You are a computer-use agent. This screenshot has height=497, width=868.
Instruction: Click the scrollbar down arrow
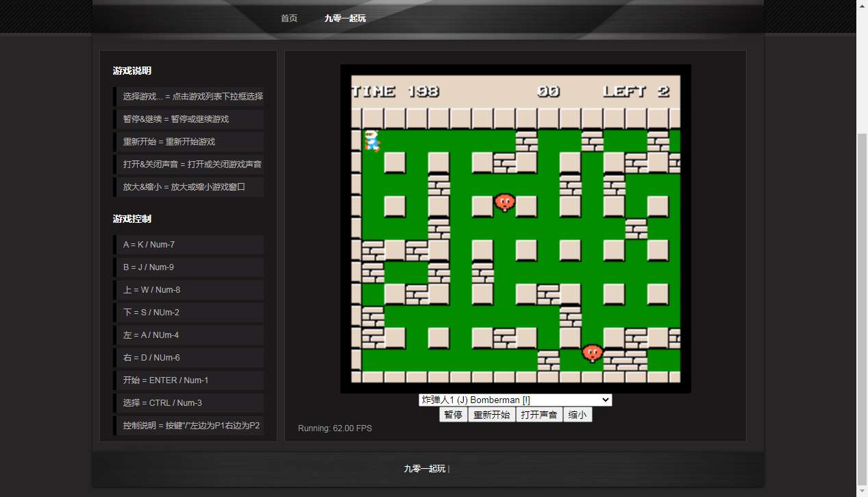[862, 491]
